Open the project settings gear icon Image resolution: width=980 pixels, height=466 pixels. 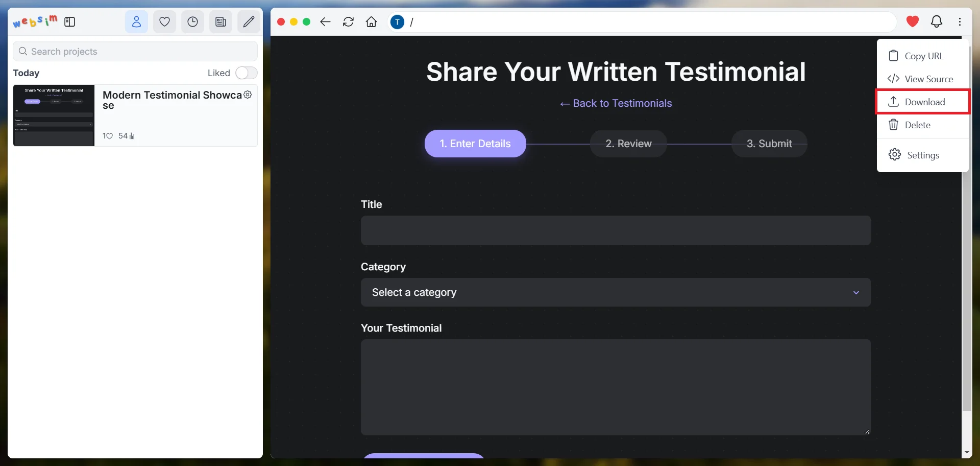248,95
